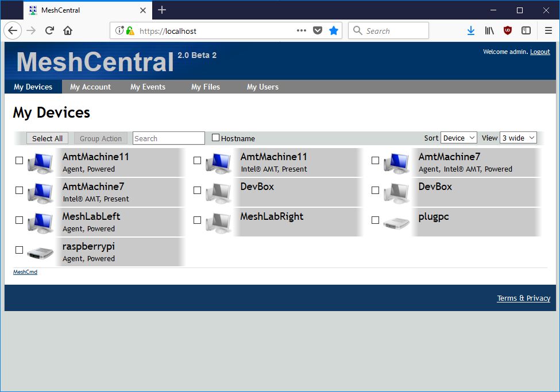Click the plugpc router device icon
Image resolution: width=560 pixels, height=392 pixels.
pyautogui.click(x=396, y=223)
